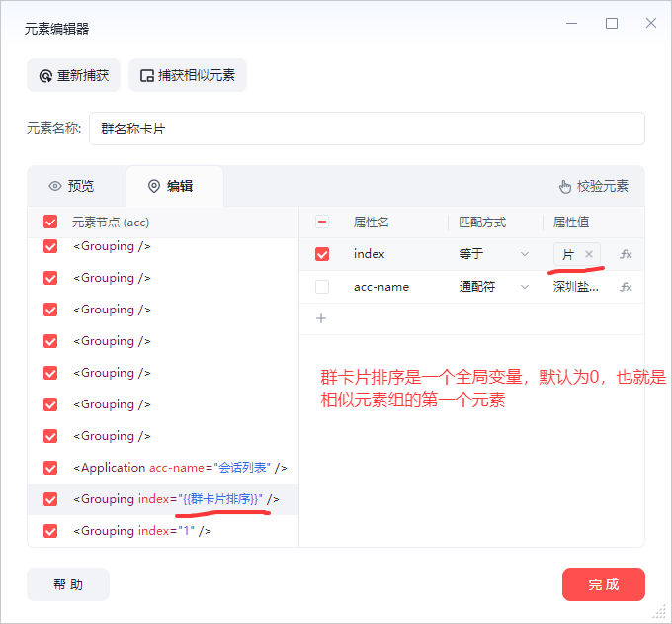
Task: Select the Grouping index="1" node
Action: point(142,531)
